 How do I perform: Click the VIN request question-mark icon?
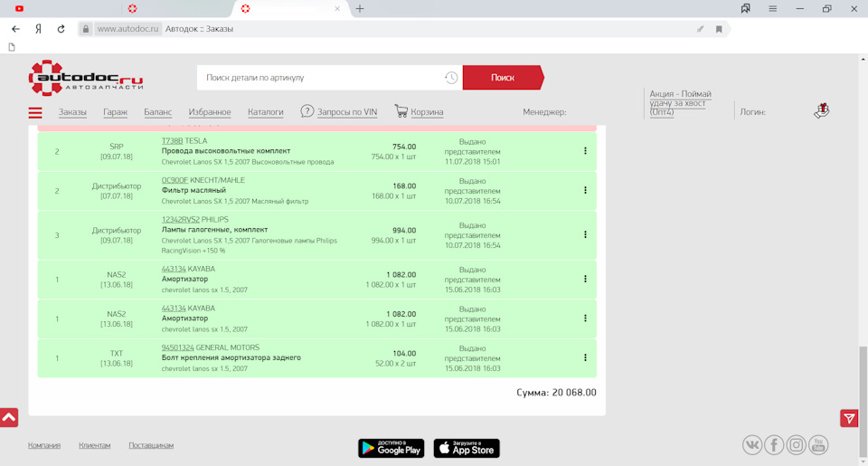point(307,110)
